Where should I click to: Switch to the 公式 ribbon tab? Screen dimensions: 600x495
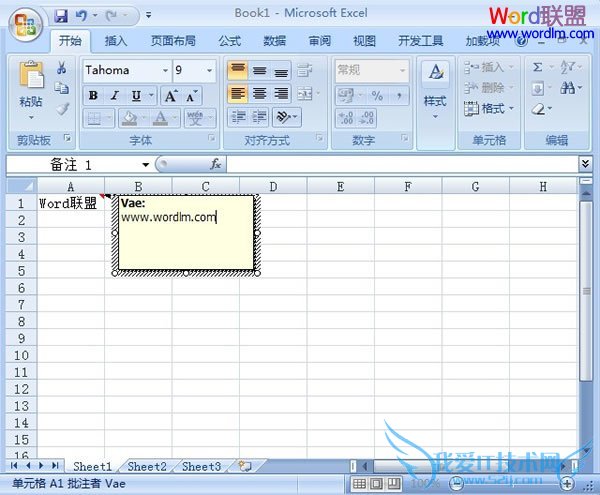(230, 41)
